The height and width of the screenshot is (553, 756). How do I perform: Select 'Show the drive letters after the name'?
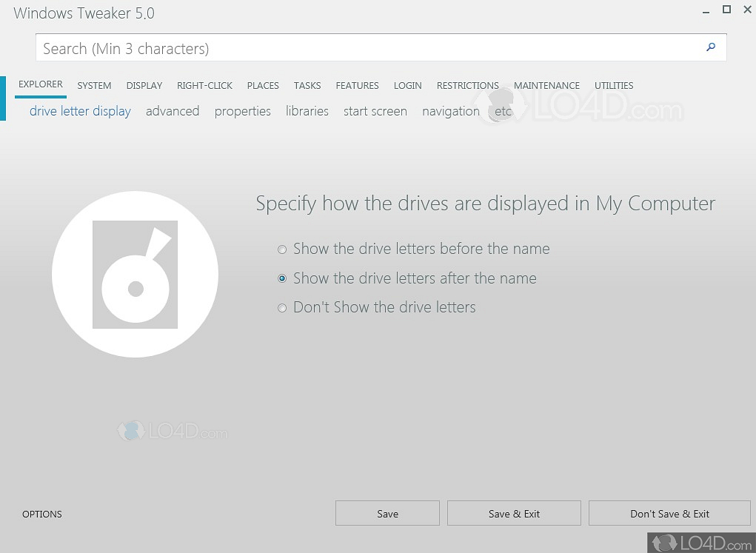pos(282,278)
